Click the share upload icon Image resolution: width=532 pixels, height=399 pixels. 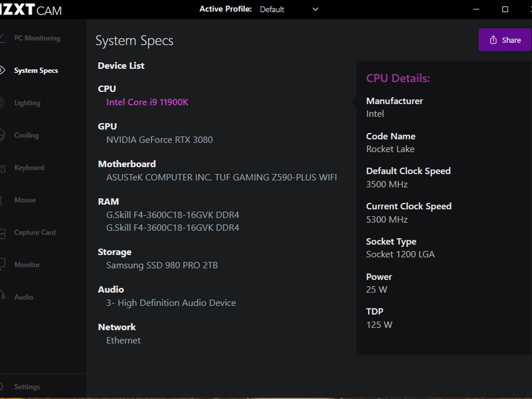point(493,40)
